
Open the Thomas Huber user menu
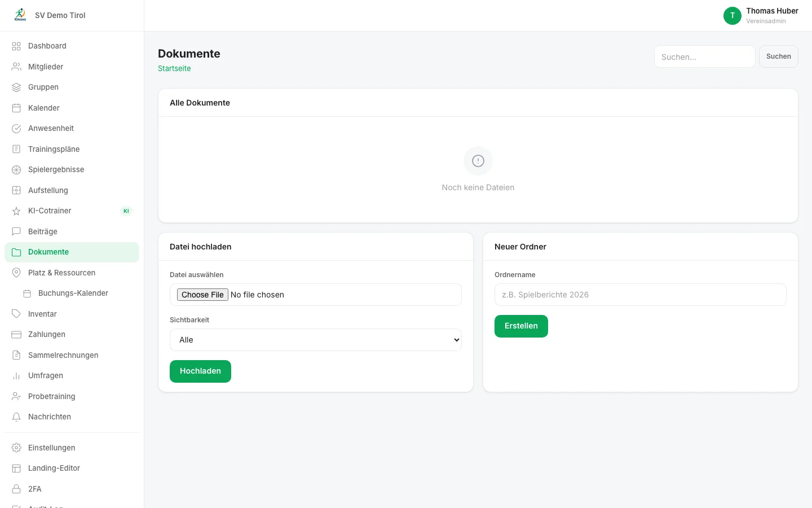point(761,16)
